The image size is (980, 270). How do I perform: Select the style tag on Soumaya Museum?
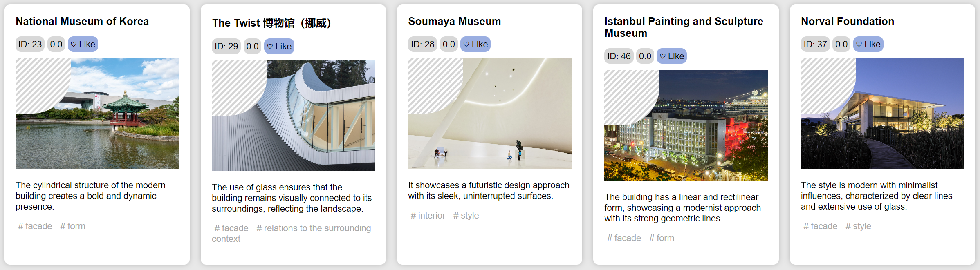[466, 215]
